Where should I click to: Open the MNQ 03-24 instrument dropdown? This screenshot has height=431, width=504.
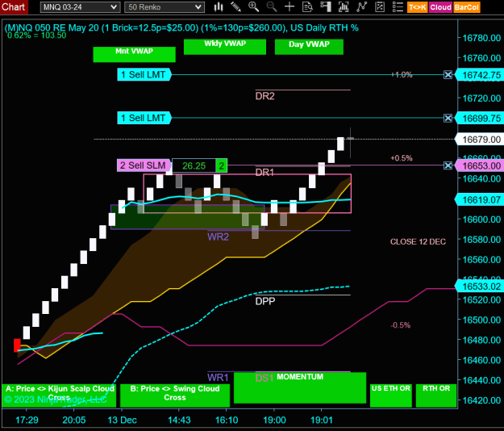point(80,7)
